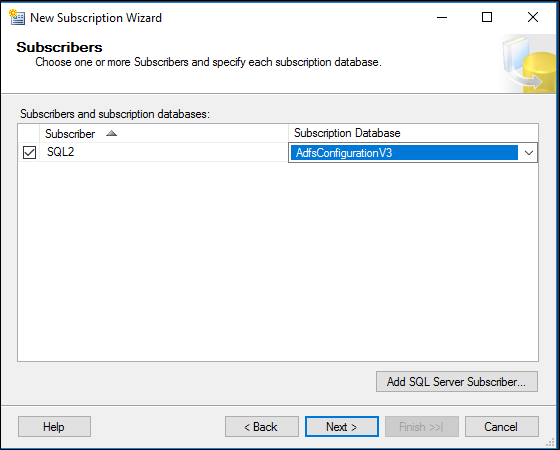Image resolution: width=560 pixels, height=450 pixels.
Task: Minimize the wizard window
Action: 442,17
